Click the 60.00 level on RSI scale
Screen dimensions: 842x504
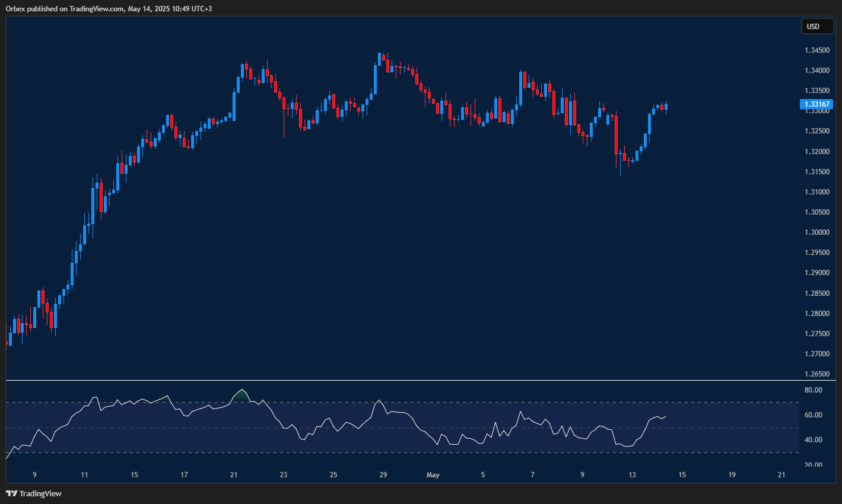[812, 415]
